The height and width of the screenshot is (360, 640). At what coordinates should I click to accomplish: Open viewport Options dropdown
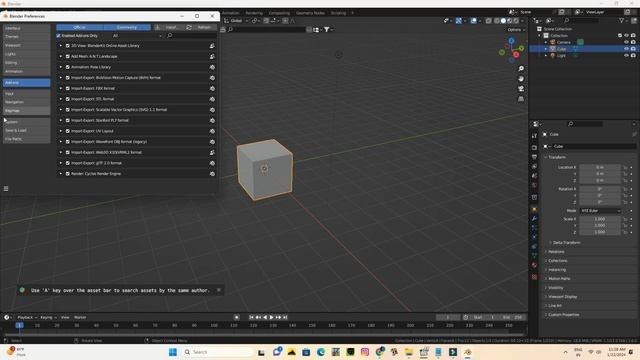tap(516, 30)
